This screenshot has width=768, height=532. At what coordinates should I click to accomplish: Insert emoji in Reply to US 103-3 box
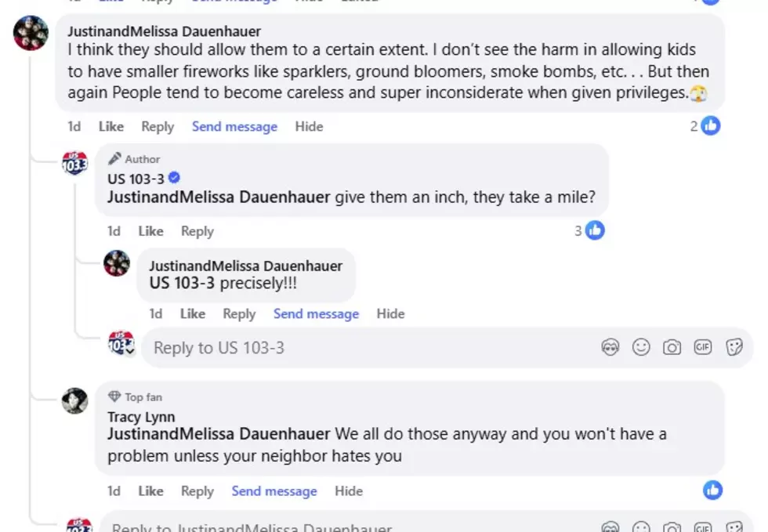(x=641, y=347)
